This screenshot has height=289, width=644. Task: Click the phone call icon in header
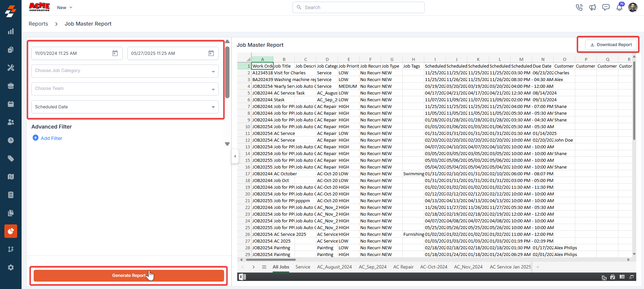(x=579, y=7)
